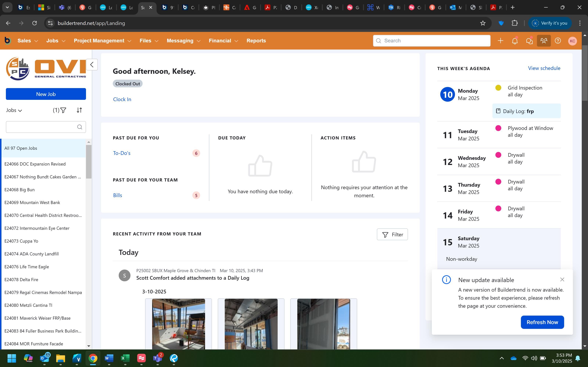This screenshot has width=588, height=367.
Task: Select E24073 Cuppa Yo job
Action: 21,241
